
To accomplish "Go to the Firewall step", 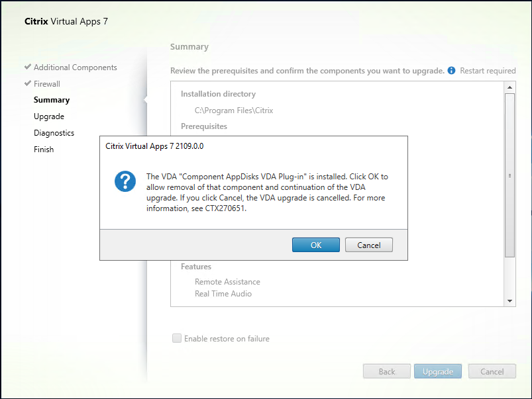I will click(x=47, y=84).
